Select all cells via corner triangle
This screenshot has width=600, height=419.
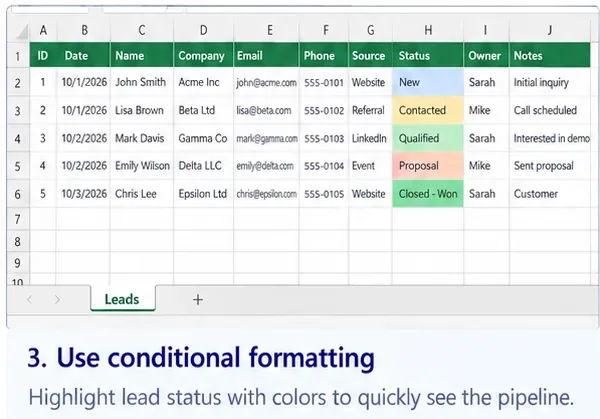coord(22,32)
